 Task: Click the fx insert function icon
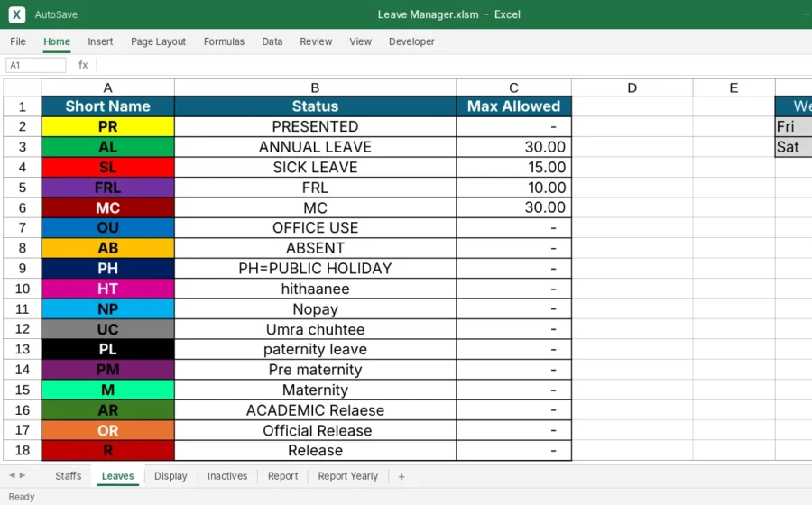[83, 65]
